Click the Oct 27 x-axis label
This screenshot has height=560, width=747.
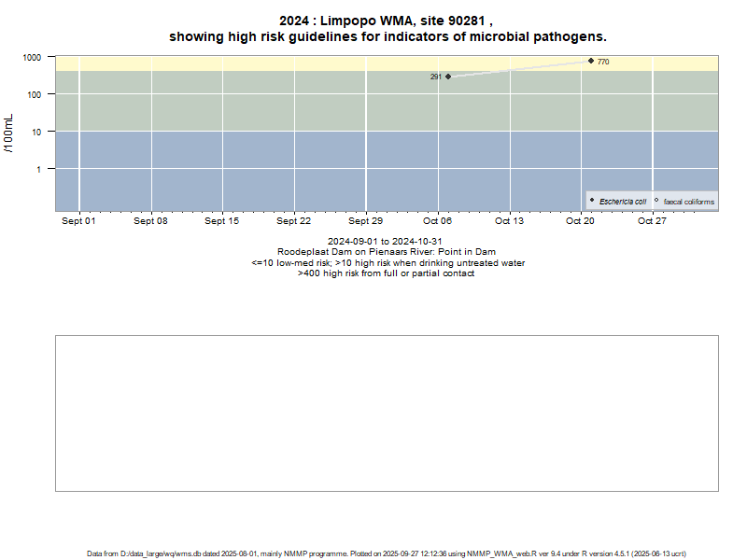(652, 221)
